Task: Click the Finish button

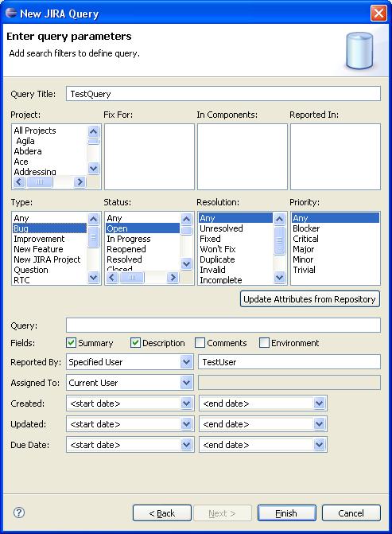Action: (x=286, y=513)
